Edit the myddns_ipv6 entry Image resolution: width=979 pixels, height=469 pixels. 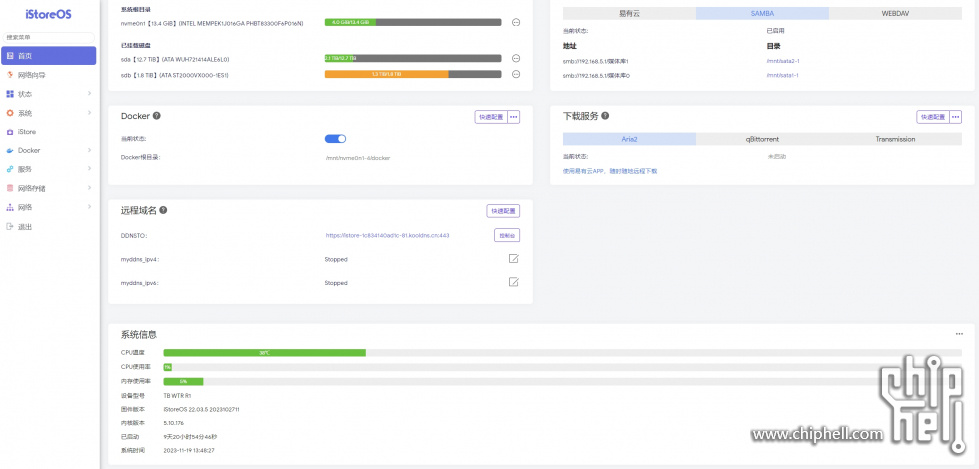tap(514, 282)
